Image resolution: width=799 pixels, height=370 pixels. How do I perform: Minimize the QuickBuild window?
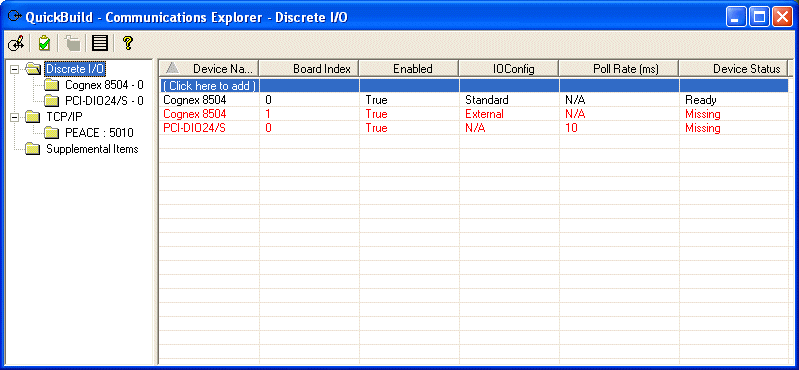pyautogui.click(x=736, y=17)
